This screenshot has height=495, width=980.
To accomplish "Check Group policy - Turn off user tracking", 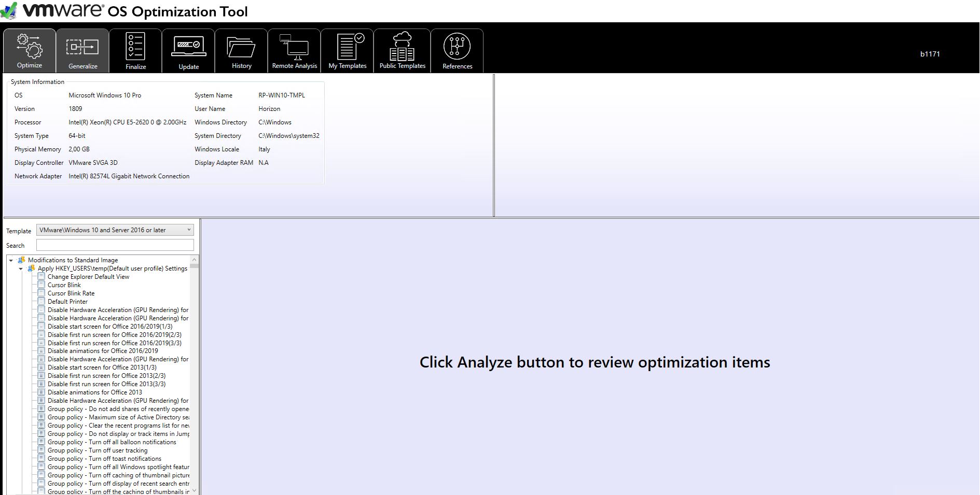I will (x=42, y=450).
